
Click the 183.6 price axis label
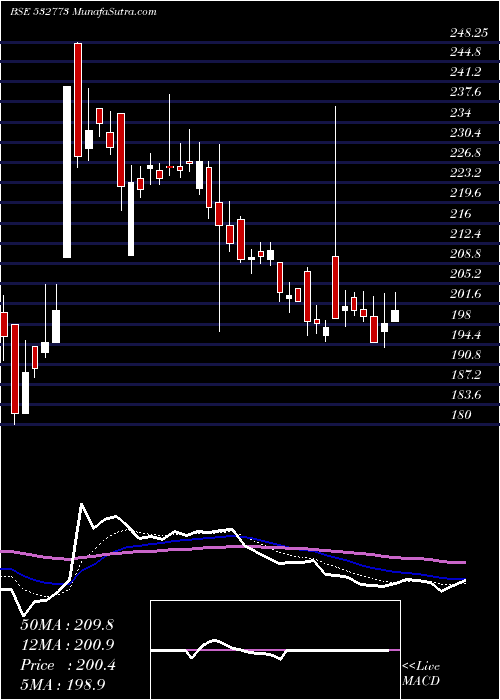point(464,395)
